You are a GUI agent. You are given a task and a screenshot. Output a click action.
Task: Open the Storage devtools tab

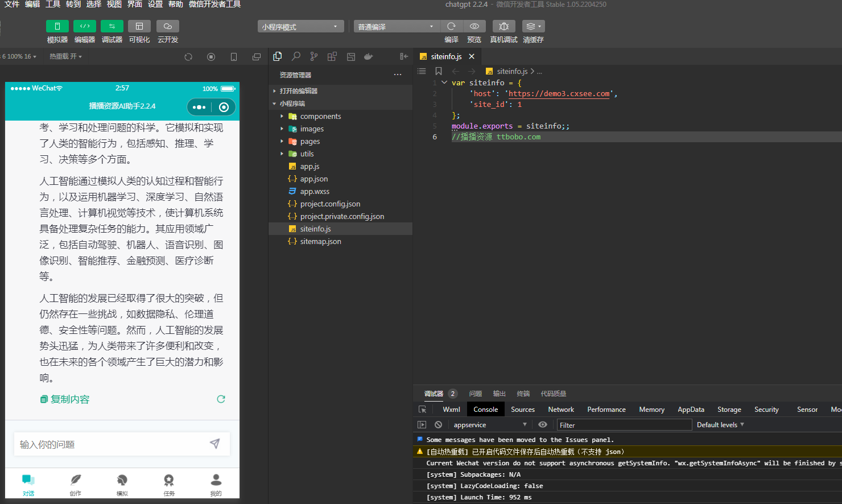click(729, 410)
